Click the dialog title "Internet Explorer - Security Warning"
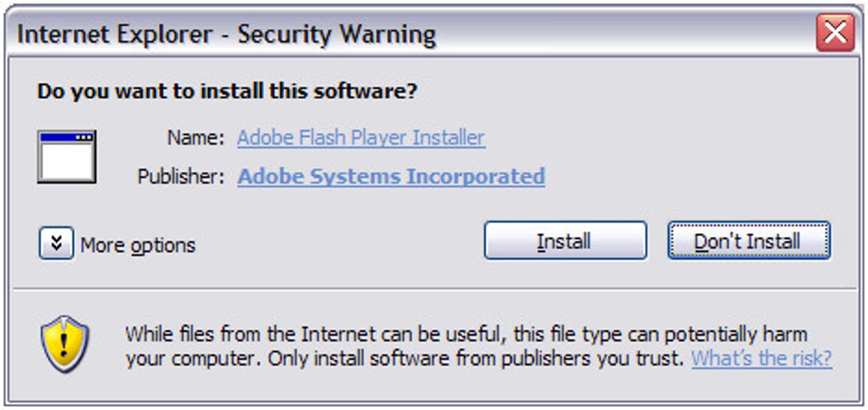Screen dimensions: 868x410 coord(226,34)
